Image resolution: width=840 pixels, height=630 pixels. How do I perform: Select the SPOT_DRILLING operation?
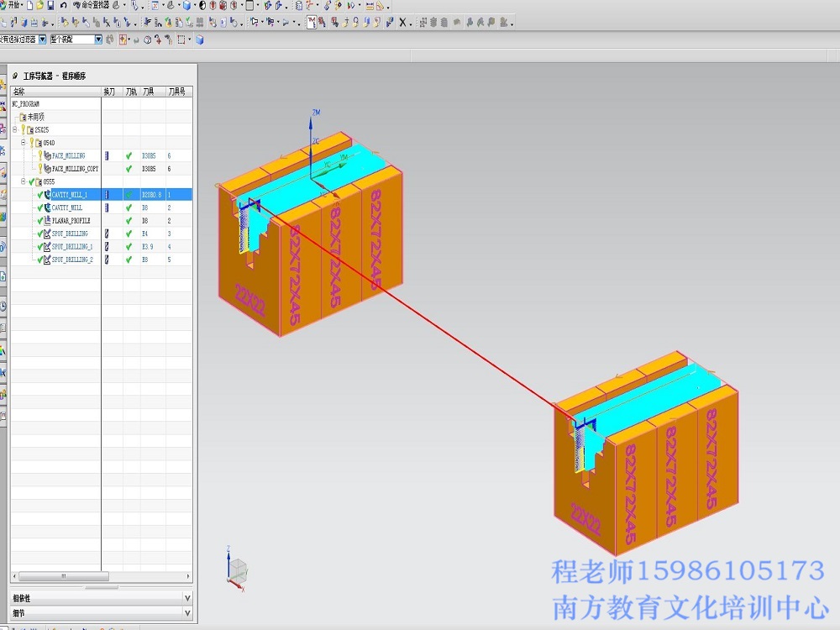pyautogui.click(x=70, y=234)
